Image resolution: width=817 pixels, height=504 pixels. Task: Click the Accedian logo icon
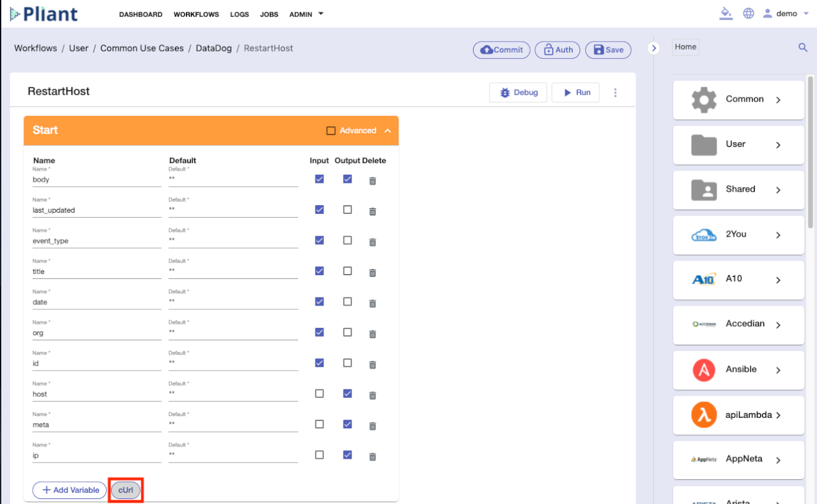click(x=704, y=325)
